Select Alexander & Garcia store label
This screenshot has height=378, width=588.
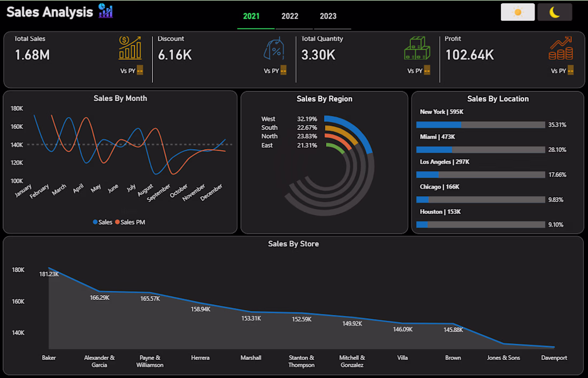99,361
